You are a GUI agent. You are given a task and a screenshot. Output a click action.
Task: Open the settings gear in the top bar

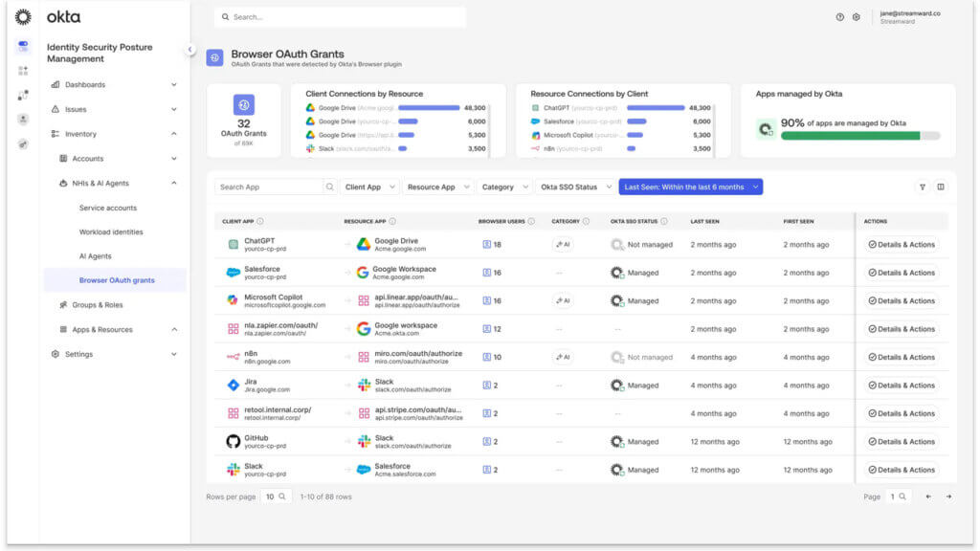coord(857,17)
